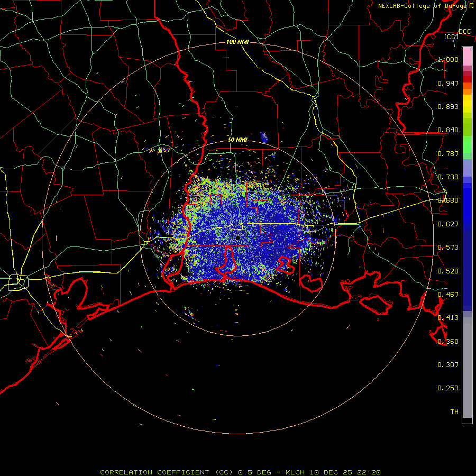Pick the bright green segment of color scale
This screenshot has width=476, height=476.
(x=467, y=144)
